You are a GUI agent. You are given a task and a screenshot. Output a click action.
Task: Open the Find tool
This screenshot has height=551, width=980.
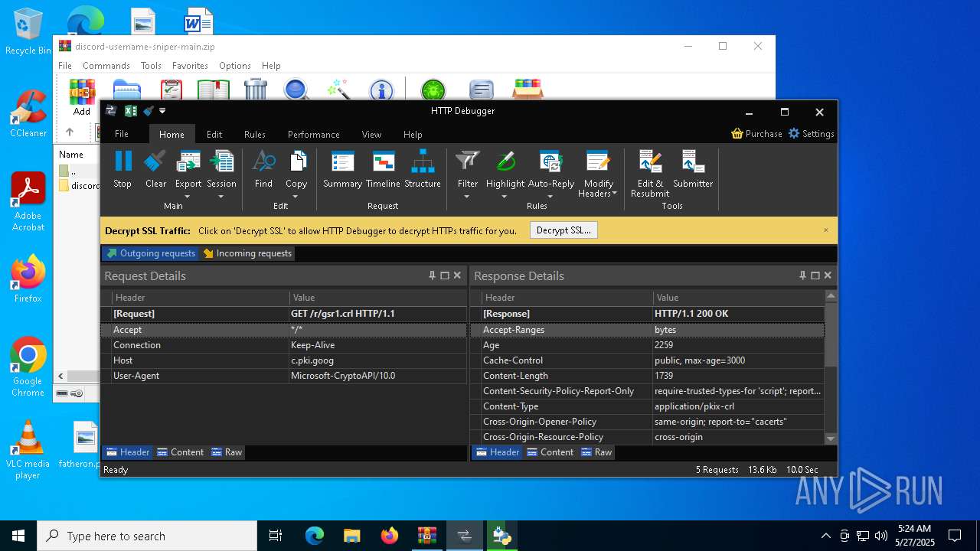tap(263, 169)
